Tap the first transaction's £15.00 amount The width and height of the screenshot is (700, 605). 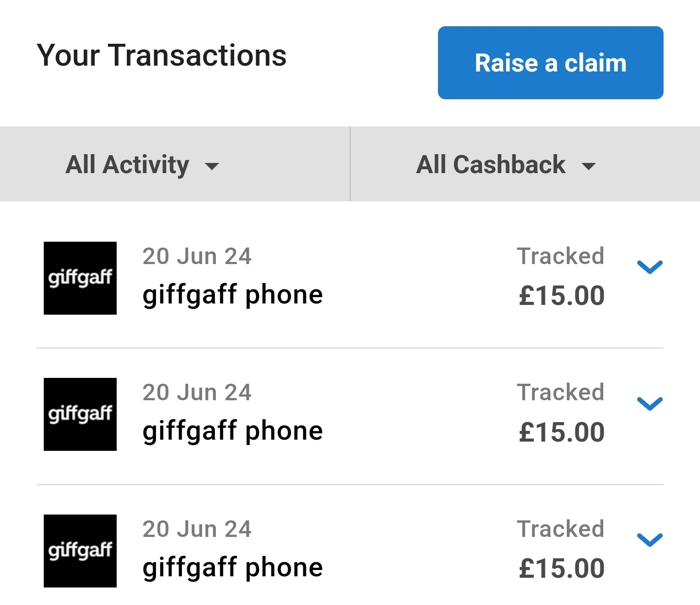click(561, 296)
